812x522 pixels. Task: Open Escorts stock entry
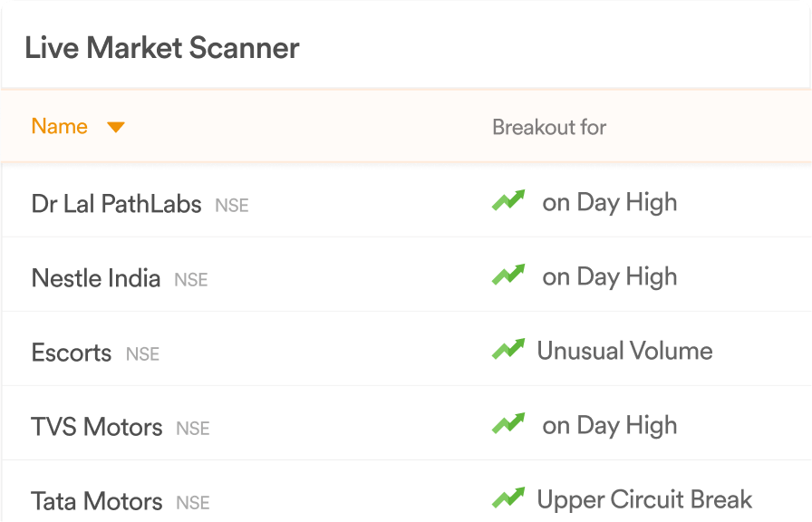(x=72, y=353)
